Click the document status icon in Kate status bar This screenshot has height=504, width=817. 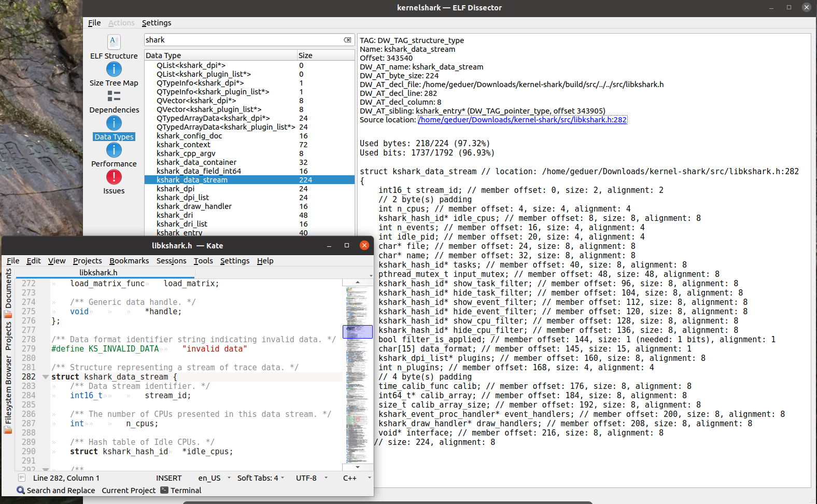click(22, 478)
